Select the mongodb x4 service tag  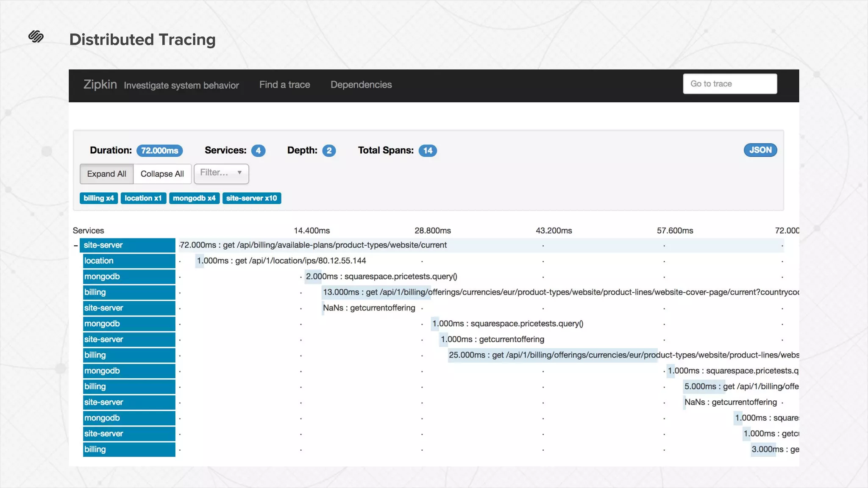tap(194, 198)
